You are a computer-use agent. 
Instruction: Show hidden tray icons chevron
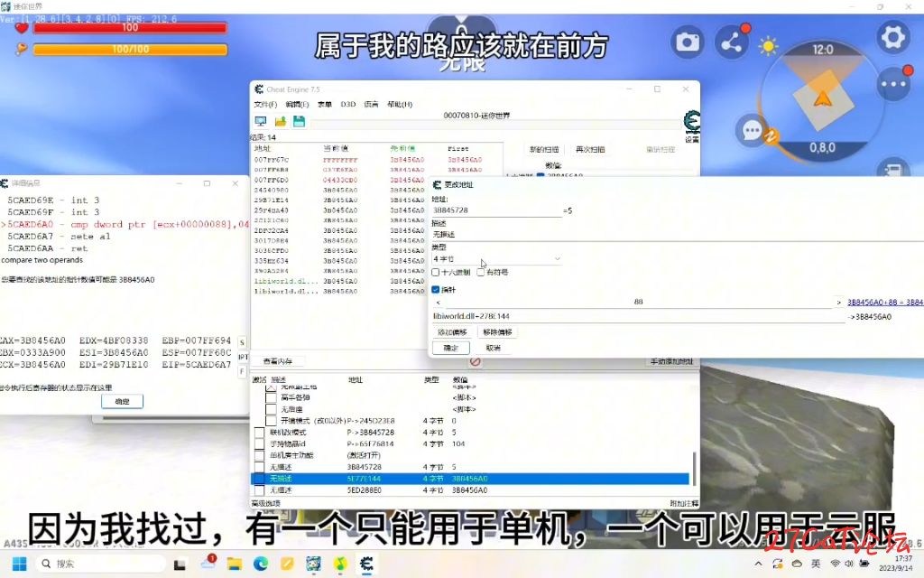pyautogui.click(x=758, y=564)
